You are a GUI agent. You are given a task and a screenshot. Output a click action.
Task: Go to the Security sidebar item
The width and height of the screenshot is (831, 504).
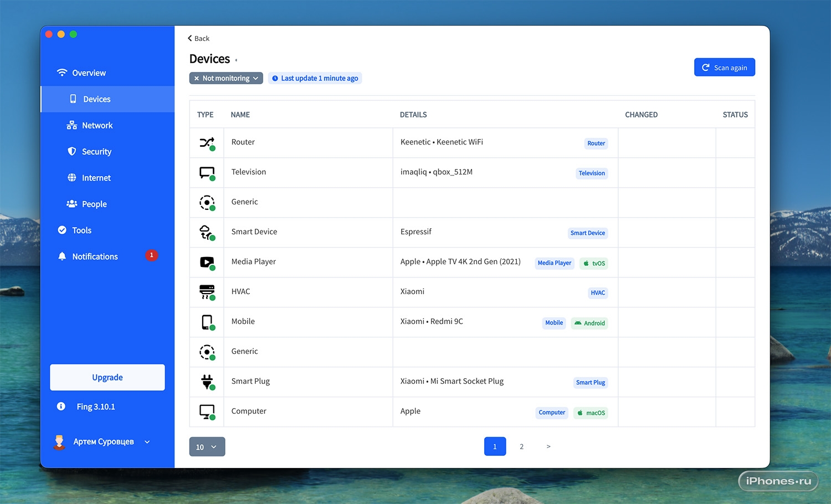[x=96, y=152]
